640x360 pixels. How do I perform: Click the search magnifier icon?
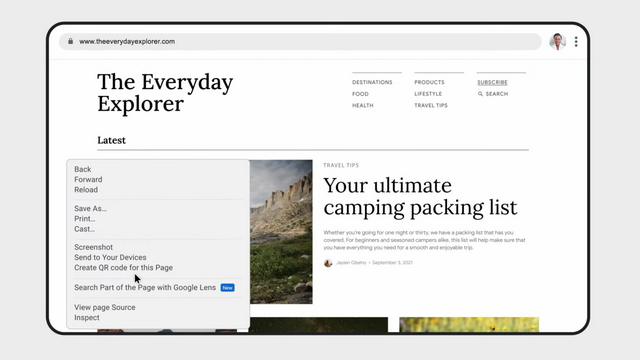click(480, 94)
